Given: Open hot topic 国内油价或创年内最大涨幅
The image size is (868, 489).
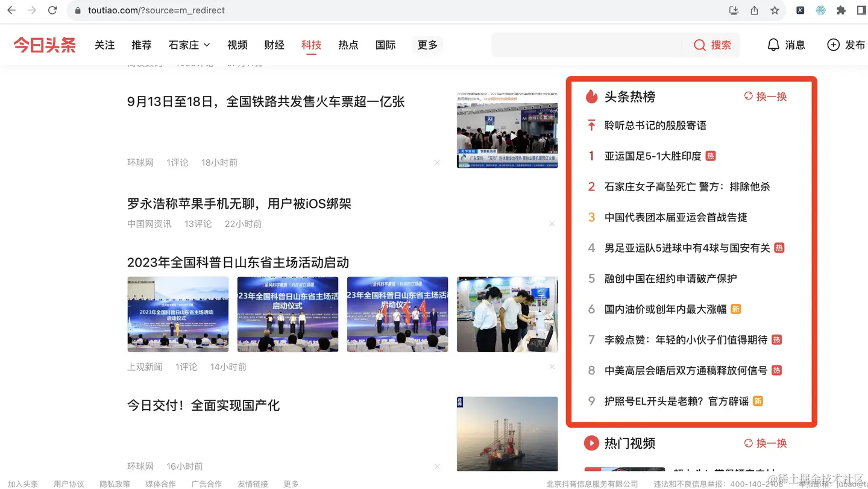Looking at the screenshot, I should coord(665,309).
